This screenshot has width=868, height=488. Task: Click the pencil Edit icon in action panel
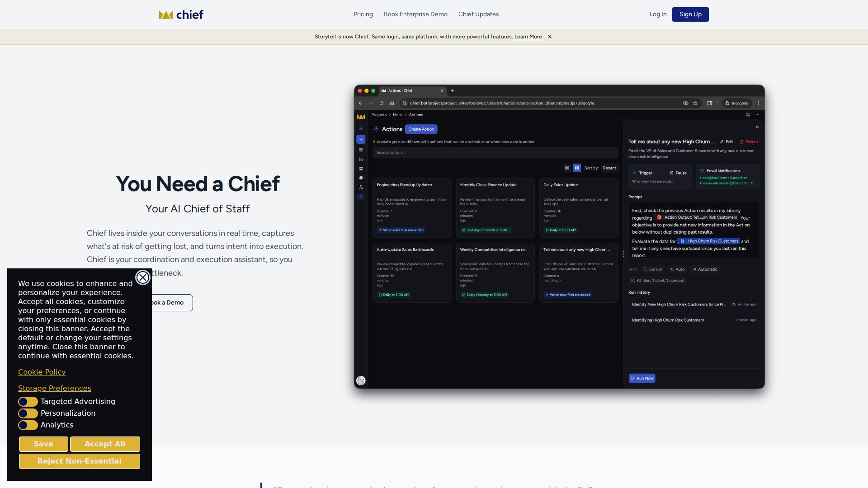[722, 142]
